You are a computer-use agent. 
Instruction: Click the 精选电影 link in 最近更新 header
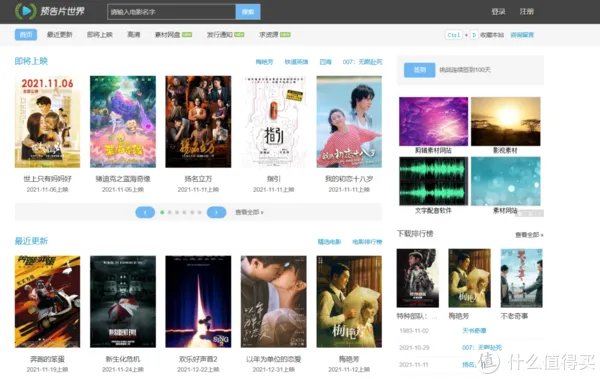tap(329, 242)
